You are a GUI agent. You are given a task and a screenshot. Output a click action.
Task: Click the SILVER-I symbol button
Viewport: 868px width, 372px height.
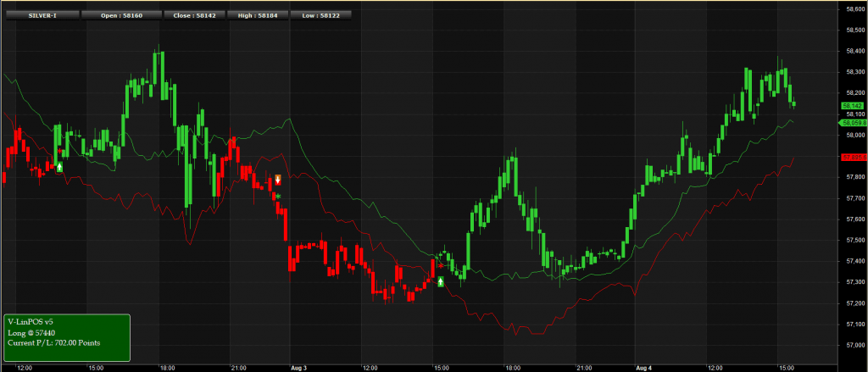[42, 15]
